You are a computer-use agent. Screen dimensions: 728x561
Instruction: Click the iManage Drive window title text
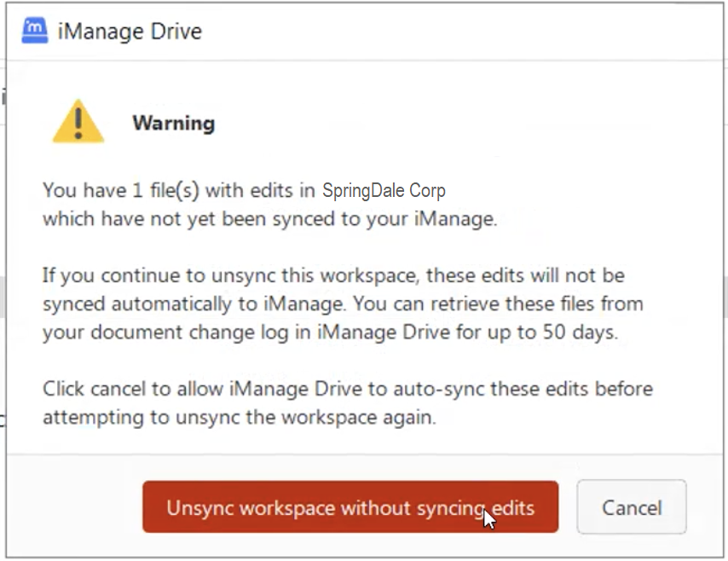(x=130, y=32)
